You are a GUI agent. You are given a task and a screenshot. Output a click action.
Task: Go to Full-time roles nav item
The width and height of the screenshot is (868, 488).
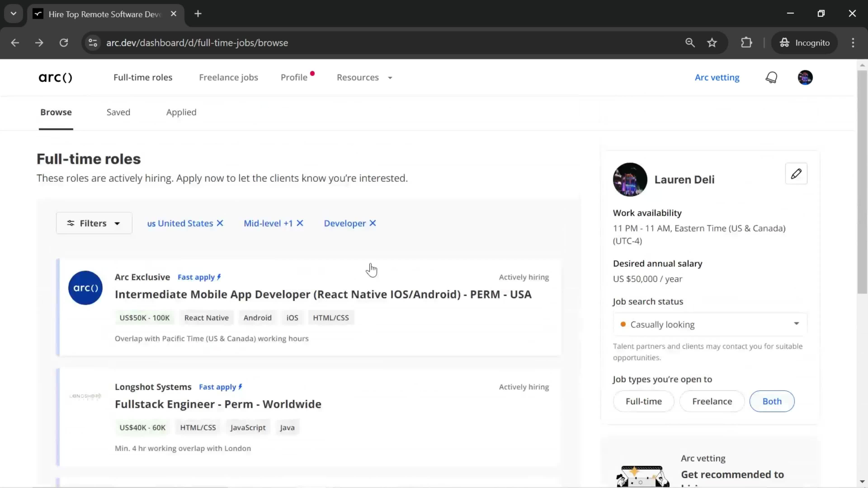click(143, 77)
